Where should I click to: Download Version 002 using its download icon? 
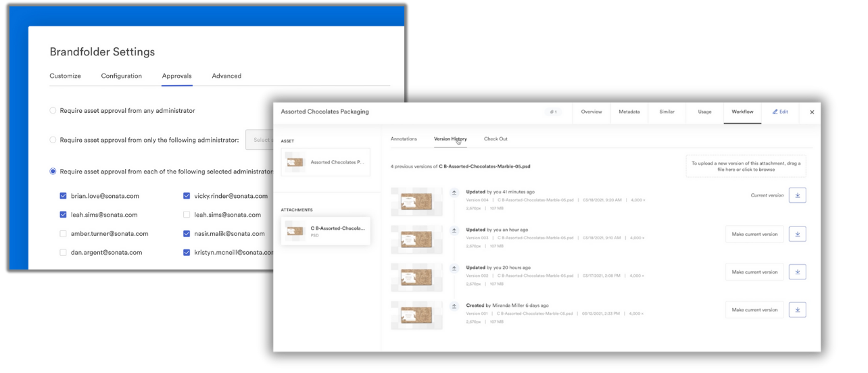(798, 272)
